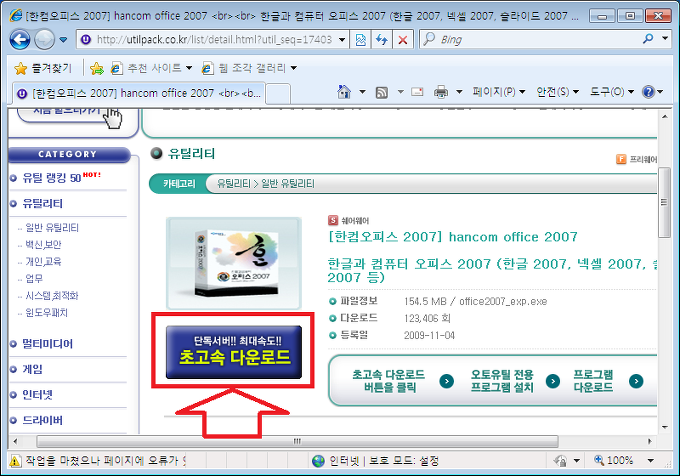
Task: Select the 한컴오피스 2007 browser tab
Action: 139,93
